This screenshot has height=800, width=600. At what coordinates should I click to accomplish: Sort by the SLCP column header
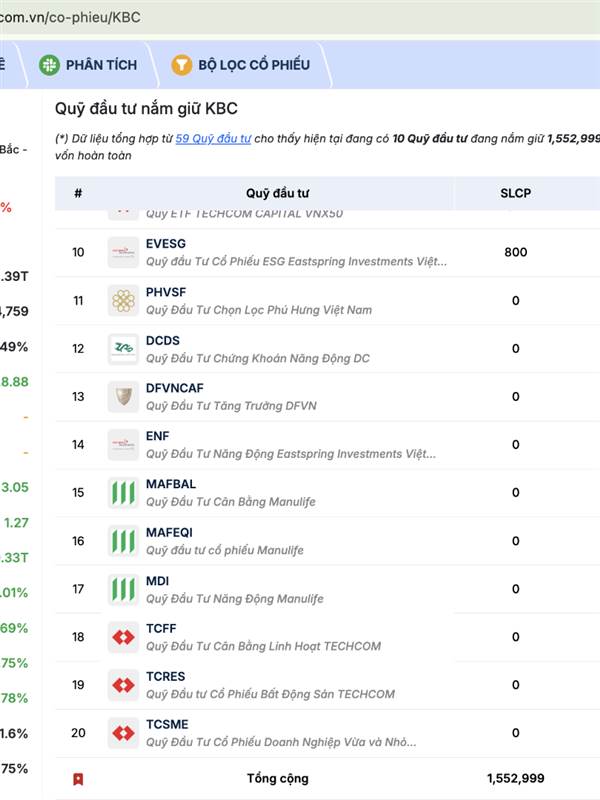[516, 193]
